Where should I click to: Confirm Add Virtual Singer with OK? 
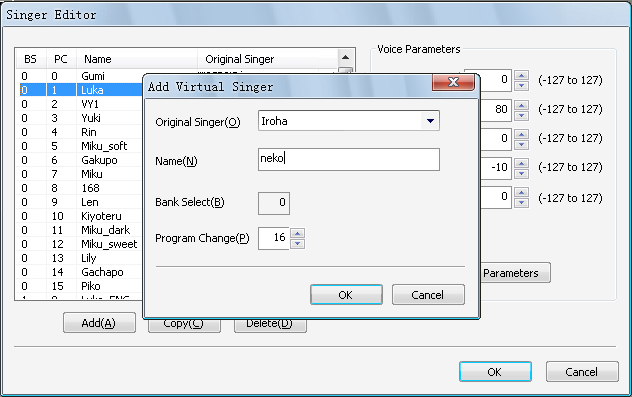tap(346, 295)
